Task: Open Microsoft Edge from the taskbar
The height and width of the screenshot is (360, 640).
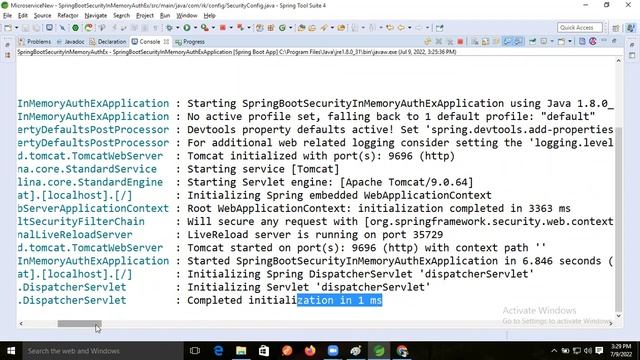Action: (218, 351)
